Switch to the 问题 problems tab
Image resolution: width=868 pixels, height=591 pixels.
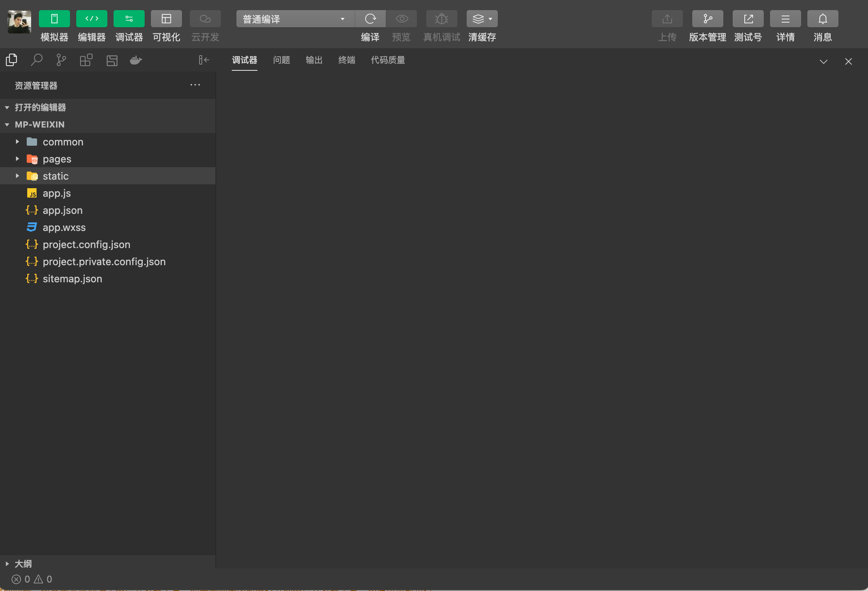[281, 60]
